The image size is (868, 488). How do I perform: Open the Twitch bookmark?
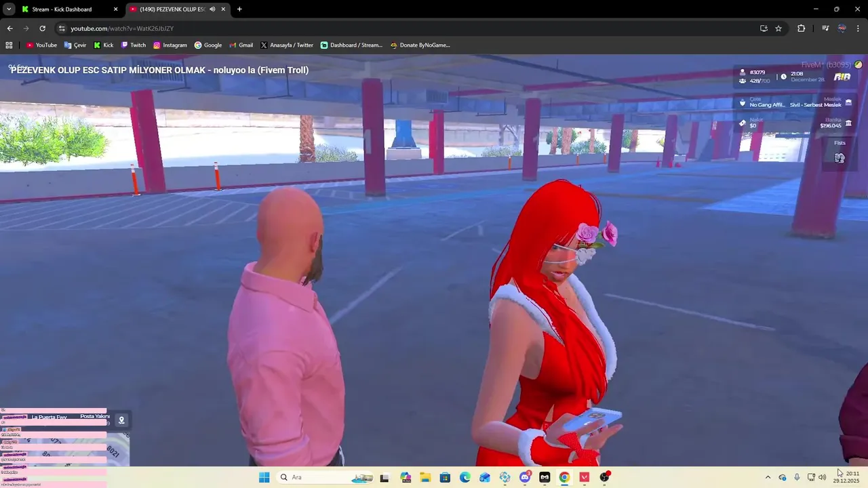coord(133,45)
